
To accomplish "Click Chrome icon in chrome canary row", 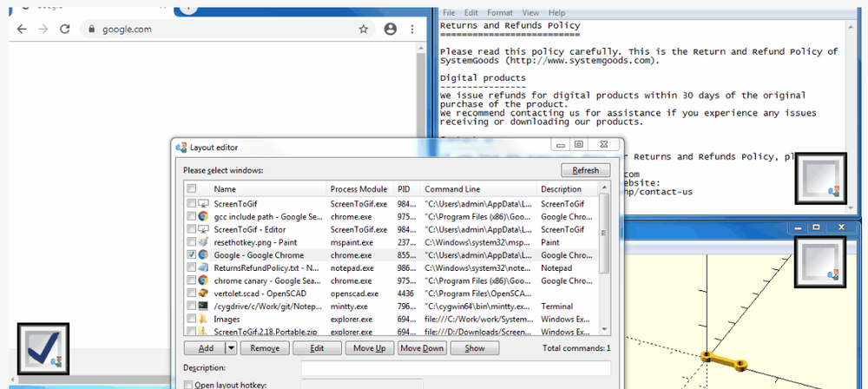I will 203,280.
